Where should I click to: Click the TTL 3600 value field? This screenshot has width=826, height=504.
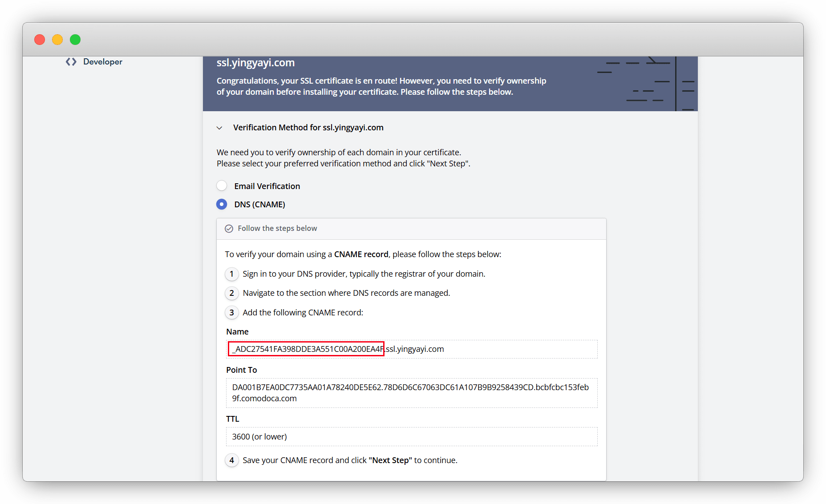tap(411, 437)
